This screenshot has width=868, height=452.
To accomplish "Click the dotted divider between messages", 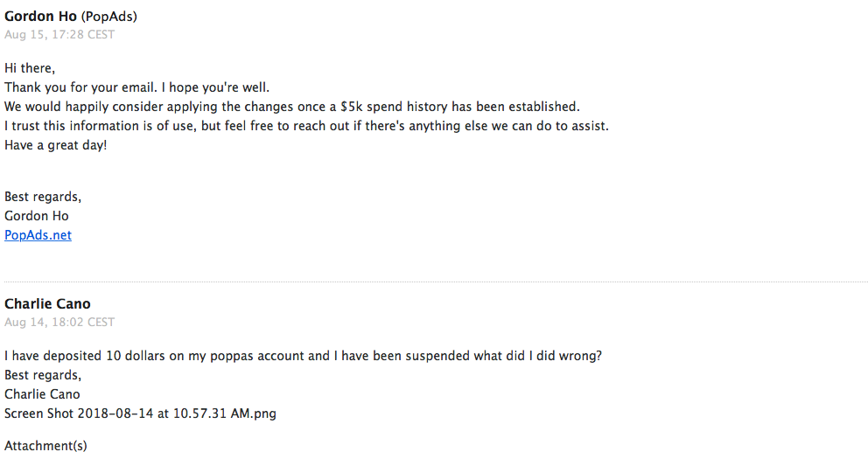I will pyautogui.click(x=434, y=282).
